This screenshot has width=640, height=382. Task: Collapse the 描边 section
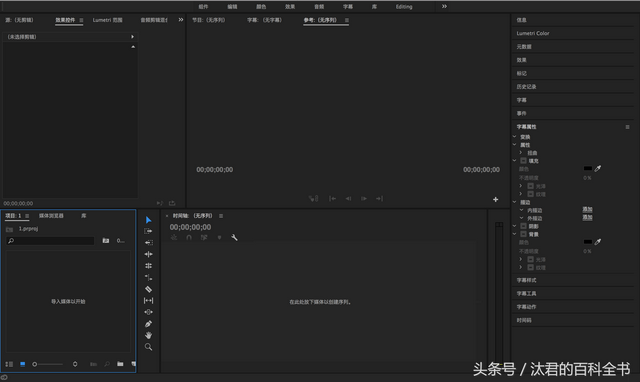515,202
